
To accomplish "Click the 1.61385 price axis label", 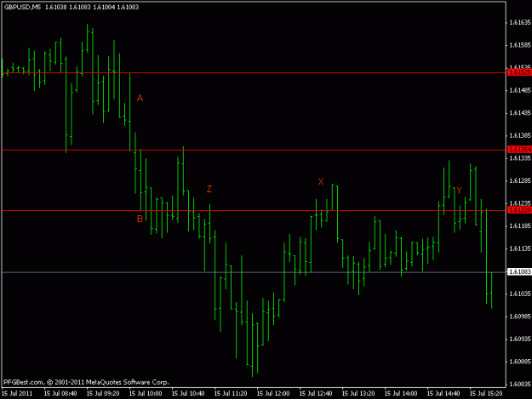I will 520,135.
